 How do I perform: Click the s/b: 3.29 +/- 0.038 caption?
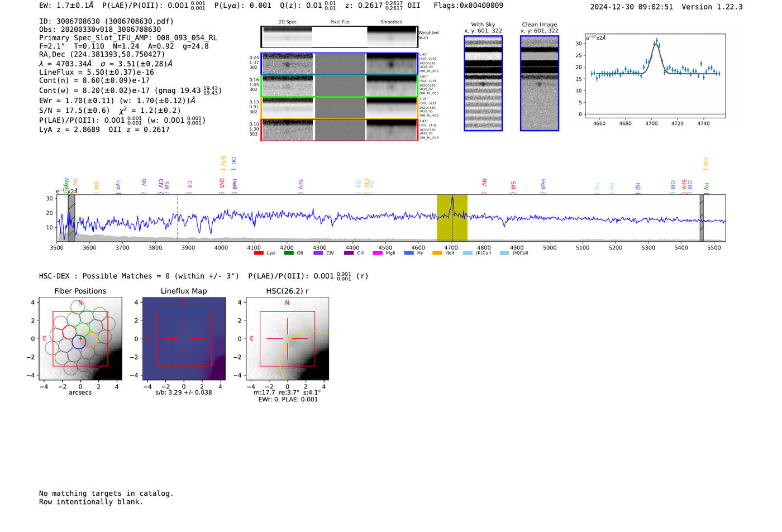click(x=184, y=392)
